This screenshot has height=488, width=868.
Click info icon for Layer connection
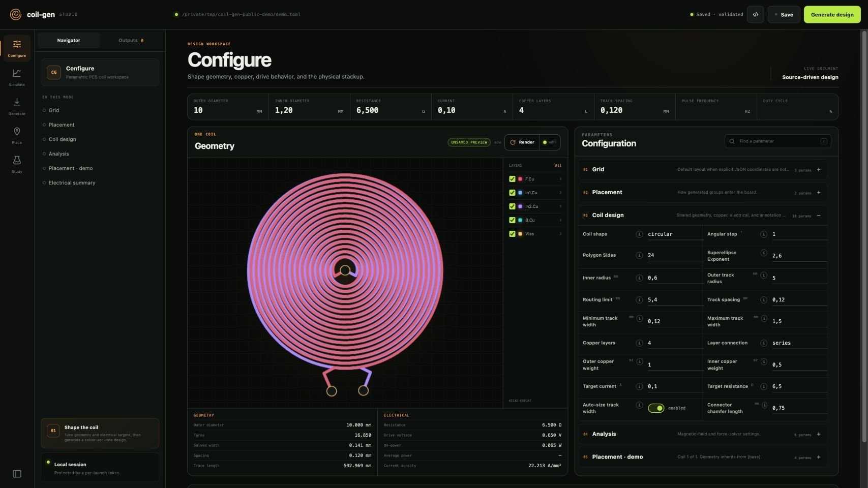pyautogui.click(x=764, y=343)
